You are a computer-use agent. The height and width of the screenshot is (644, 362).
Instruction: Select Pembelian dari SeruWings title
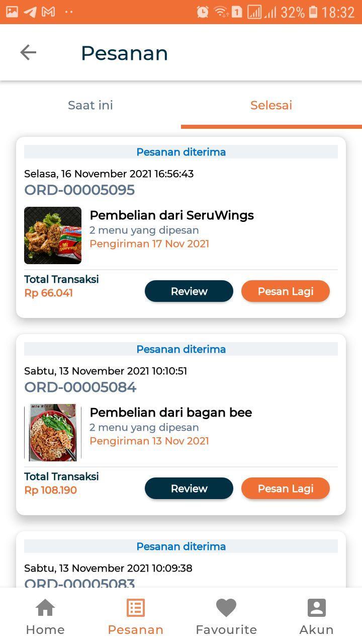pyautogui.click(x=171, y=215)
